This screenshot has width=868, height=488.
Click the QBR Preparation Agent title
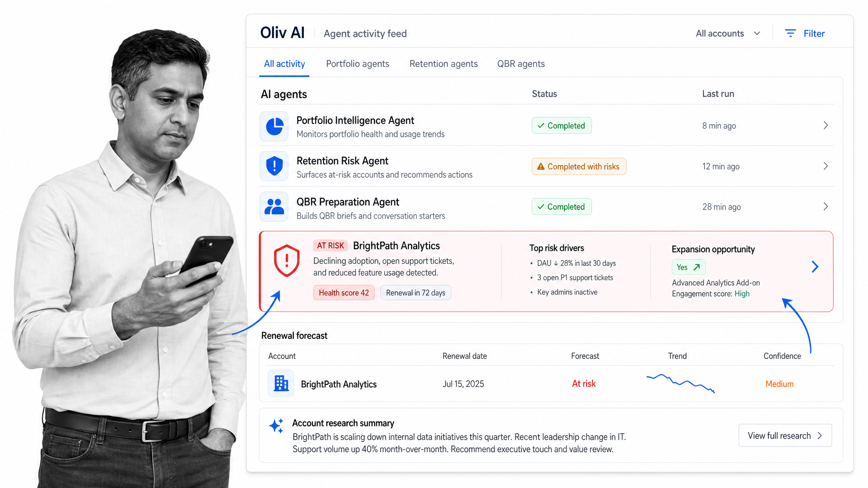(348, 202)
